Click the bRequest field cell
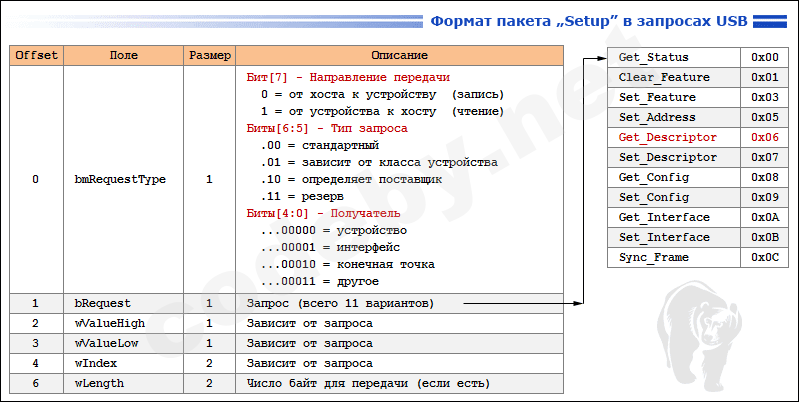Viewport: 799px width, 402px height. pyautogui.click(x=103, y=302)
